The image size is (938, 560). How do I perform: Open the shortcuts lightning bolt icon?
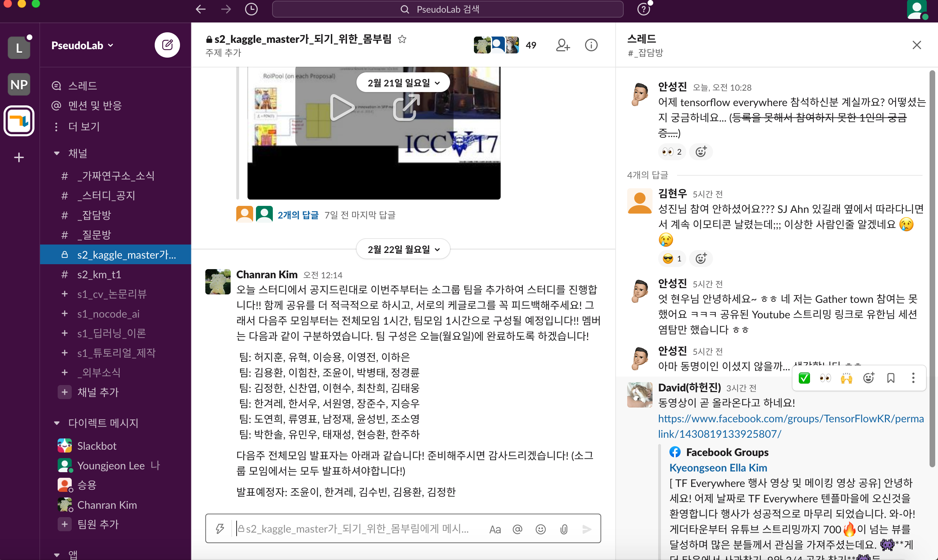(220, 529)
